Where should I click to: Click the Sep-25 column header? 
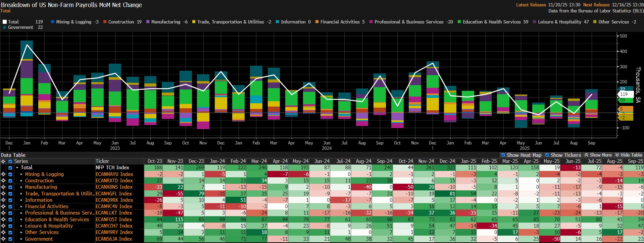click(635, 161)
